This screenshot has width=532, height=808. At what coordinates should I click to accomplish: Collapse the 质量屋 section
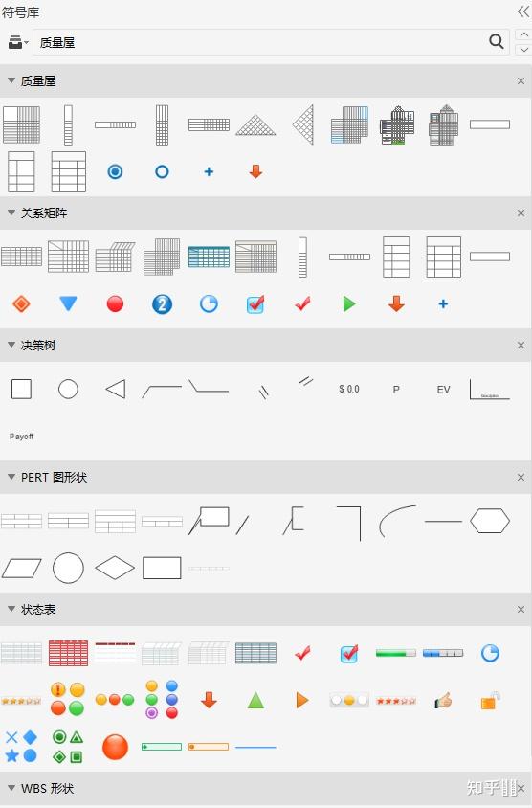click(11, 80)
